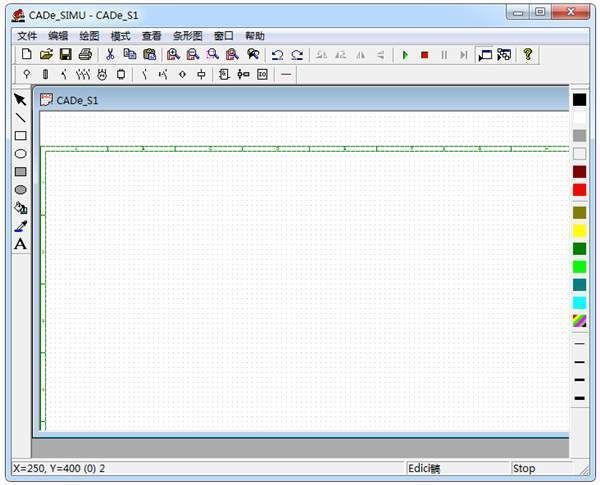
Task: Pick the dark red color swatch
Action: (579, 172)
